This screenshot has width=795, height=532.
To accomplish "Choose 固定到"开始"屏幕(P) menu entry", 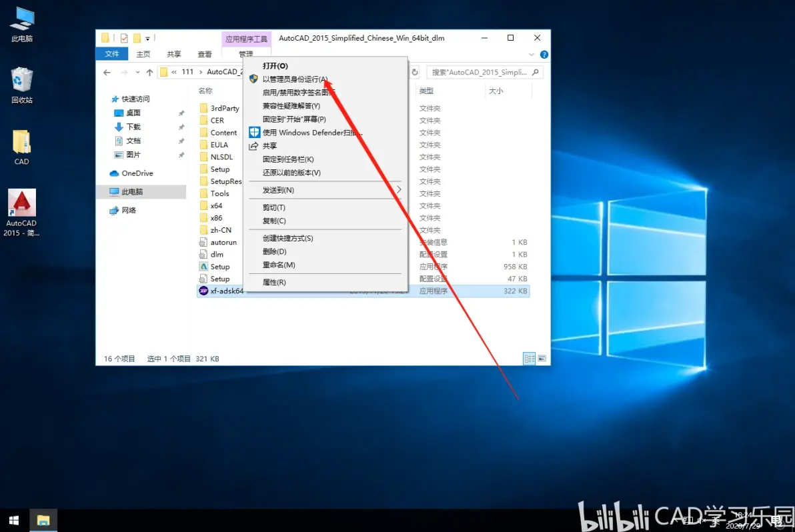I will click(294, 119).
